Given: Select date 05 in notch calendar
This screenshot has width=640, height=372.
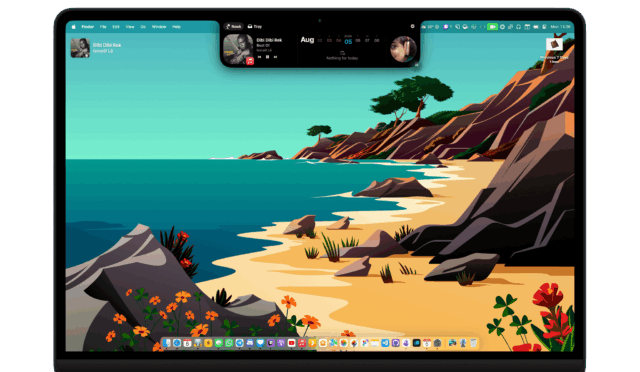Looking at the screenshot, I should click(348, 41).
